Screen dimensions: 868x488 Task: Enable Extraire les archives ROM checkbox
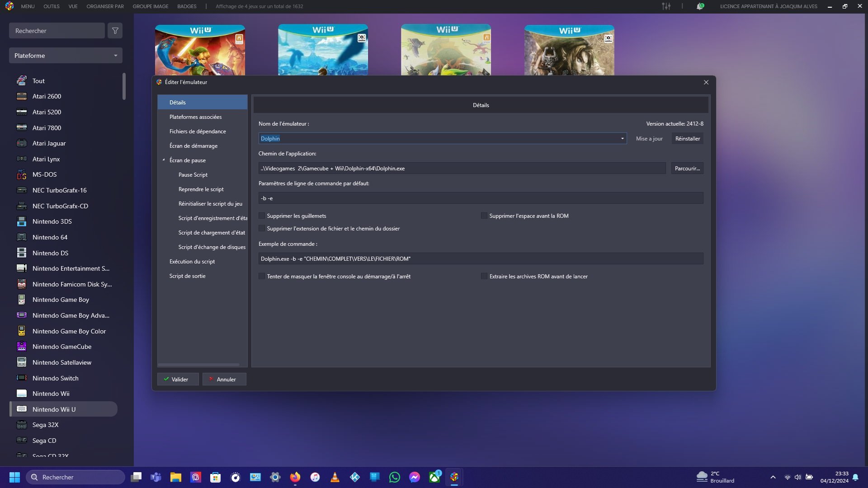coord(484,277)
